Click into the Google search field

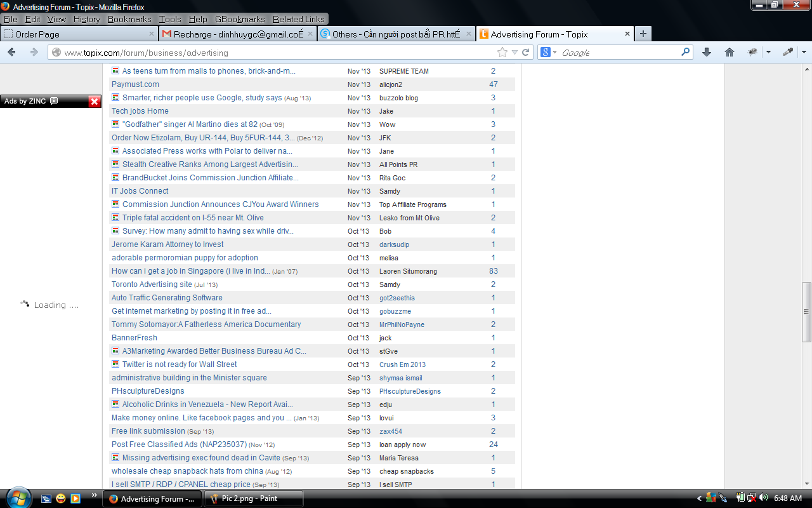click(620, 53)
